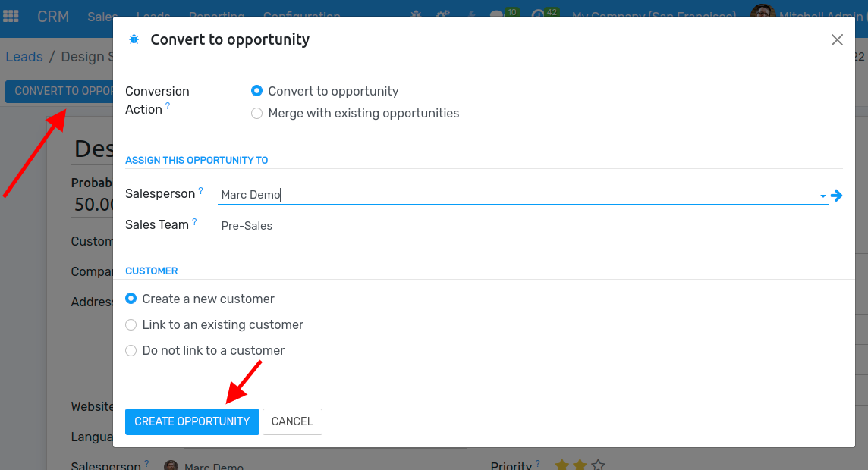Click the Conversion Action help question mark
This screenshot has height=470, width=868.
(168, 105)
